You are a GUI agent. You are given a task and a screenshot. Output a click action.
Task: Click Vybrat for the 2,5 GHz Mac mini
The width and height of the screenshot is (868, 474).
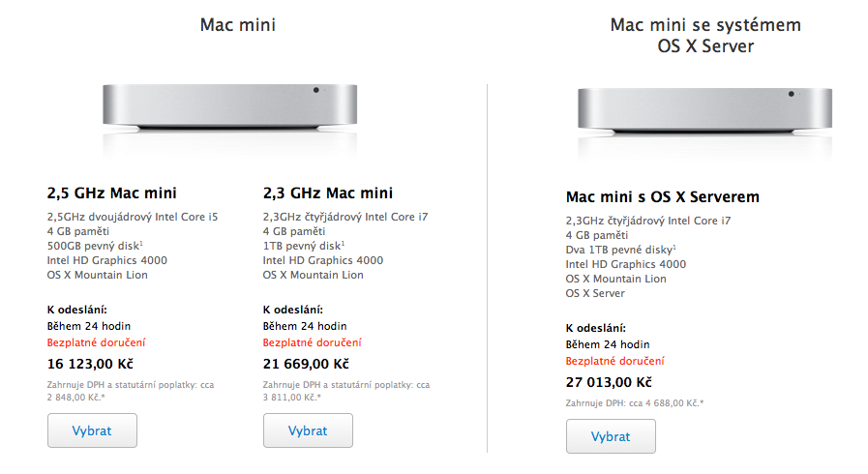click(92, 430)
